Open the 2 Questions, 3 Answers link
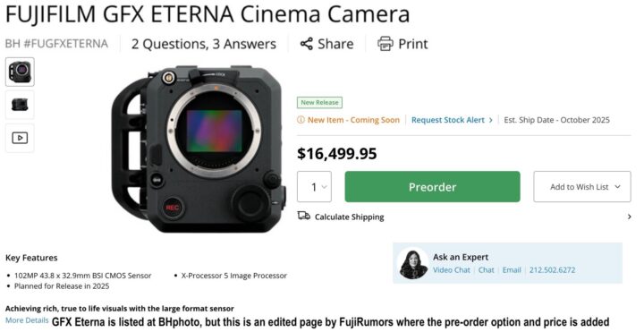The height and width of the screenshot is (332, 644). point(204,44)
